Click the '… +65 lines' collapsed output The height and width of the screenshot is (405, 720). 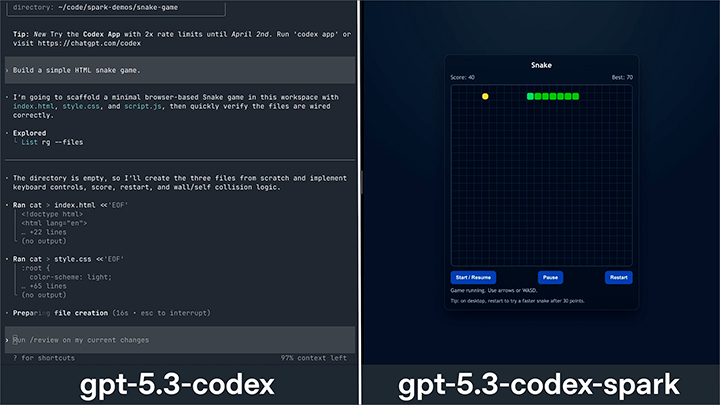click(x=44, y=286)
